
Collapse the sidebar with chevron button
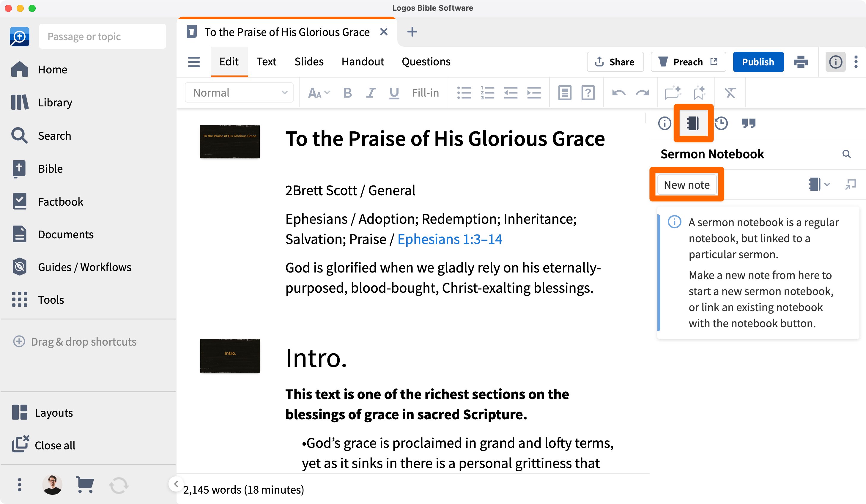point(176,484)
